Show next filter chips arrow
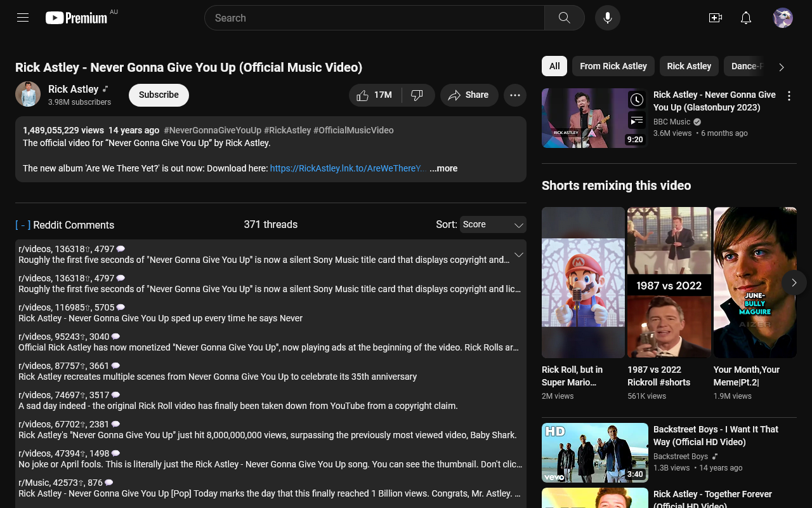Image resolution: width=812 pixels, height=508 pixels. 782,67
